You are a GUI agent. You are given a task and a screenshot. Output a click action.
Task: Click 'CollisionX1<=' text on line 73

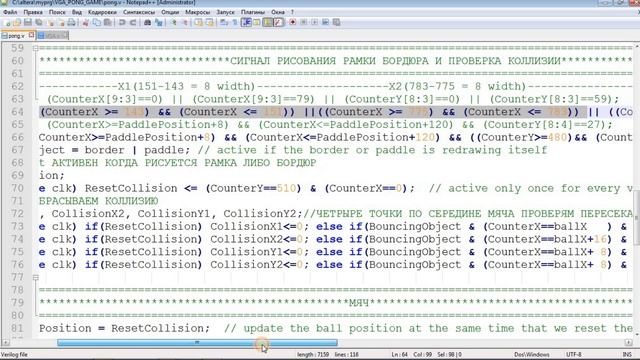253,227
